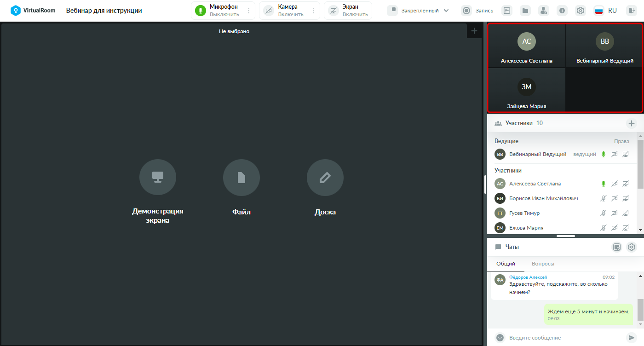Mute Алексеева Светлана's green microphone
This screenshot has width=644, height=346.
[604, 184]
